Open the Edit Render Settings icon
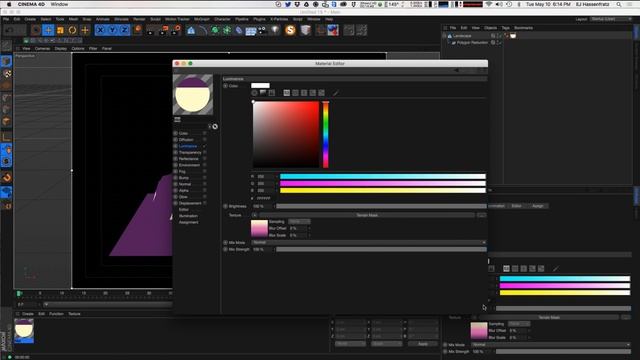Image resolution: width=640 pixels, height=360 pixels. point(176,30)
